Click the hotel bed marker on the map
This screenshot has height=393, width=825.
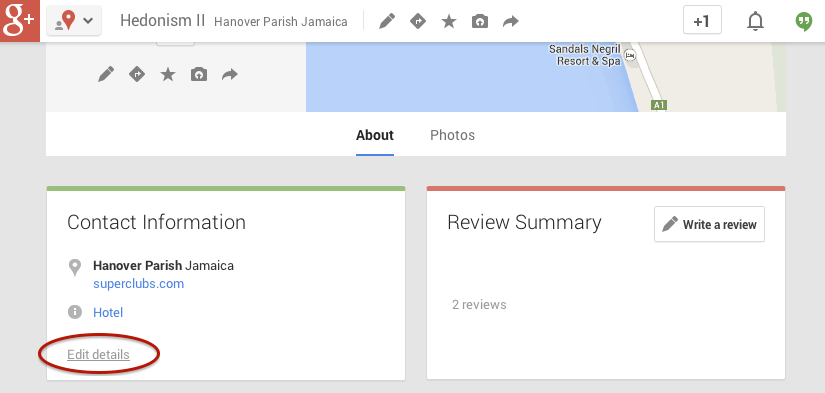(630, 55)
